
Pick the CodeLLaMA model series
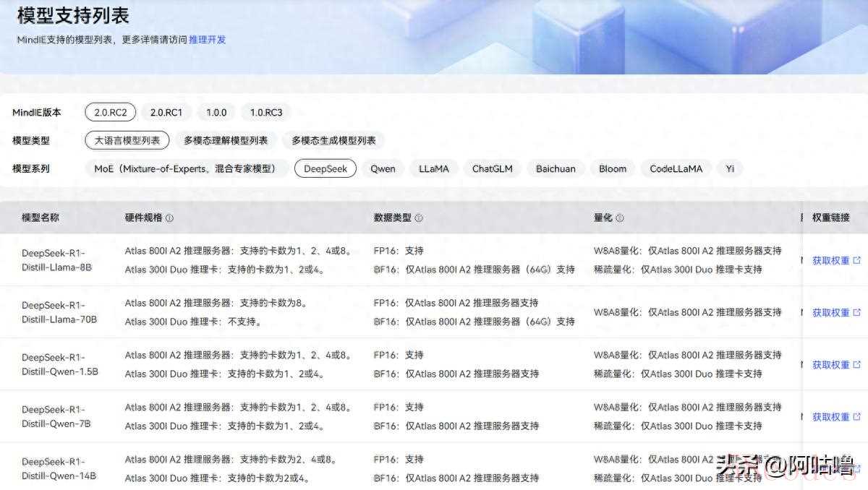676,168
